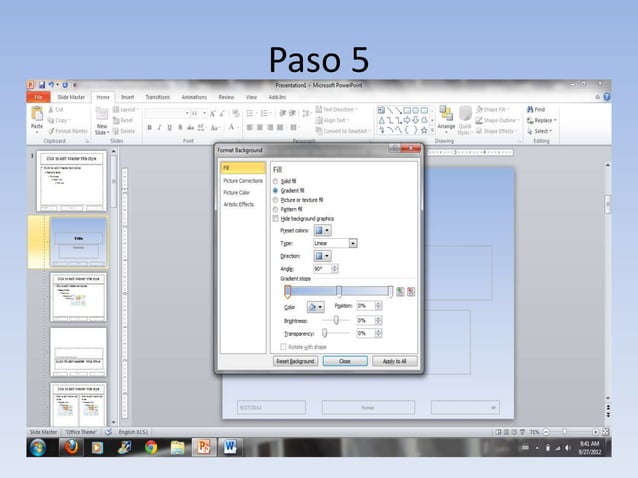This screenshot has height=478, width=638.
Task: Open Microsoft Word from the taskbar
Action: (230, 447)
